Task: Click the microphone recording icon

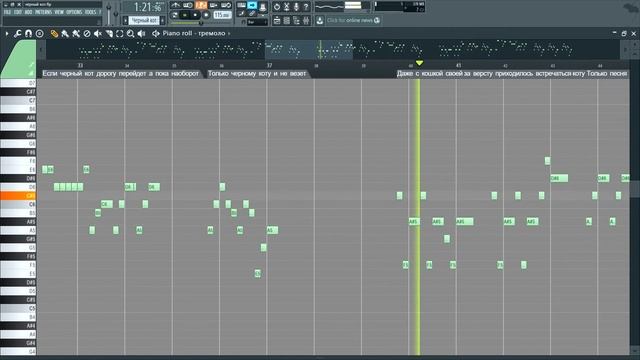Action: click(296, 7)
